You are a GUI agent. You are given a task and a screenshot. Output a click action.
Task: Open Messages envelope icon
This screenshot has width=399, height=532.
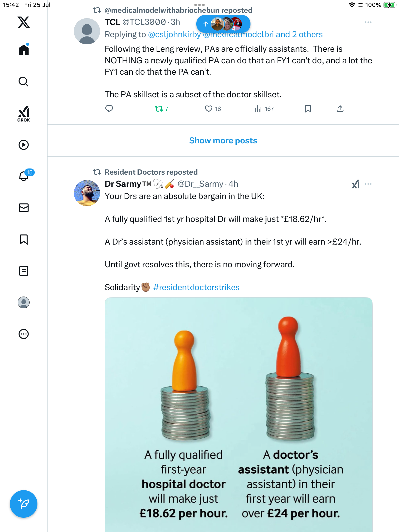click(x=24, y=208)
